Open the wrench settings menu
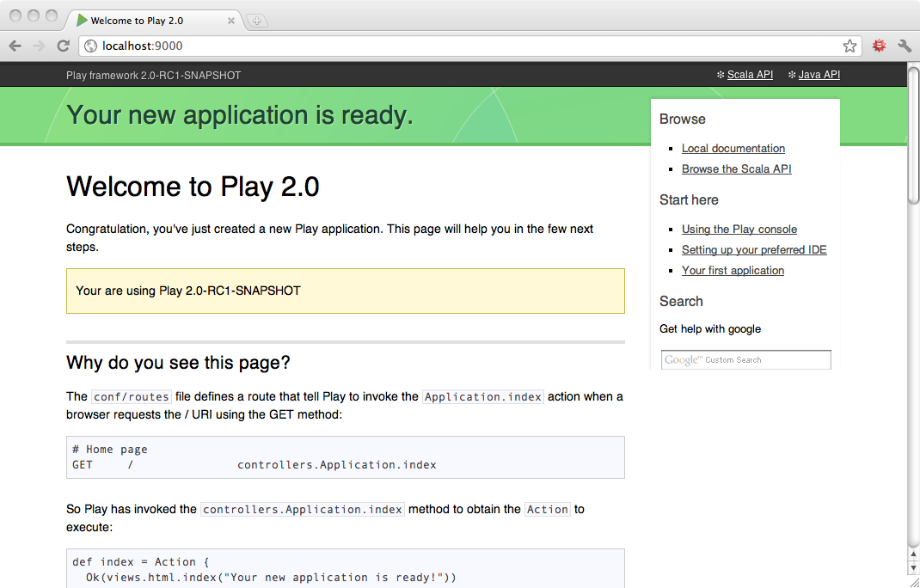The image size is (920, 588). 904,46
